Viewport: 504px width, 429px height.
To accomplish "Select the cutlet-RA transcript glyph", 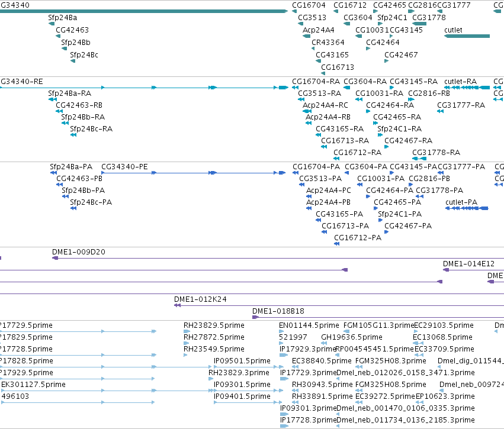I will click(x=467, y=88).
